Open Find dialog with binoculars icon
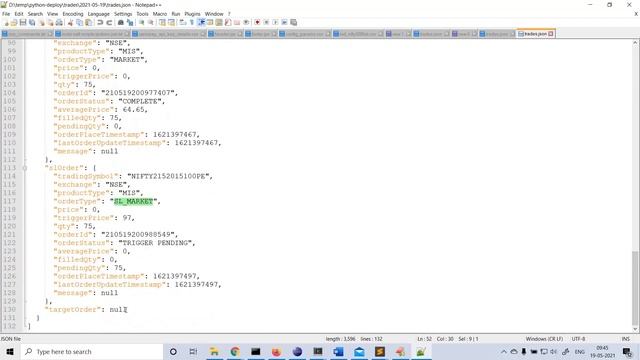The image size is (640, 360). (x=121, y=22)
